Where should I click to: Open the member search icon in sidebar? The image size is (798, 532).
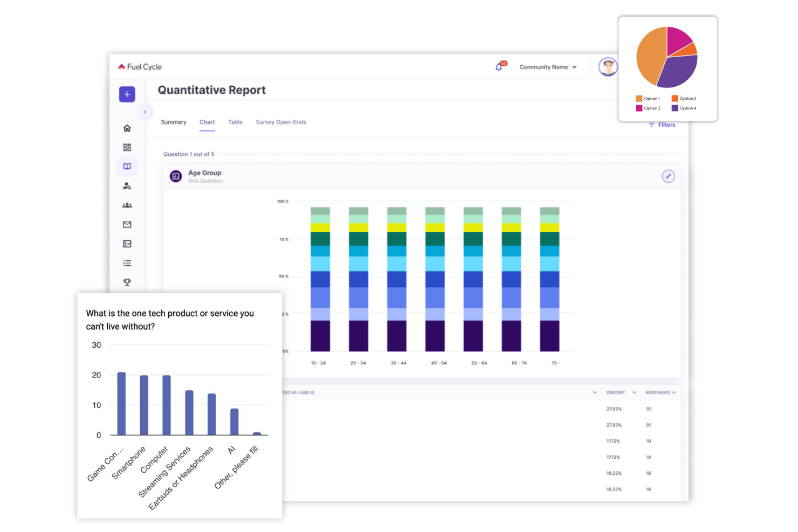tap(127, 186)
